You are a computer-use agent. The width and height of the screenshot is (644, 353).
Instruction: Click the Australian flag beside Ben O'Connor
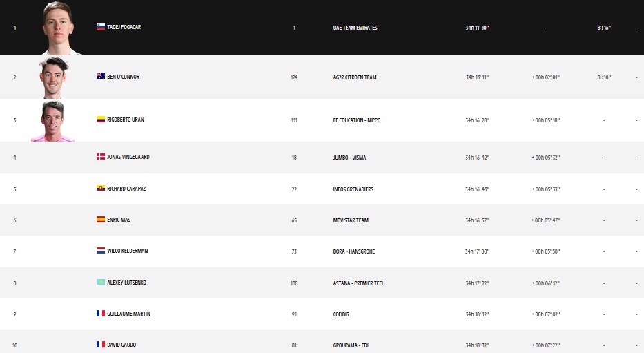tap(100, 77)
